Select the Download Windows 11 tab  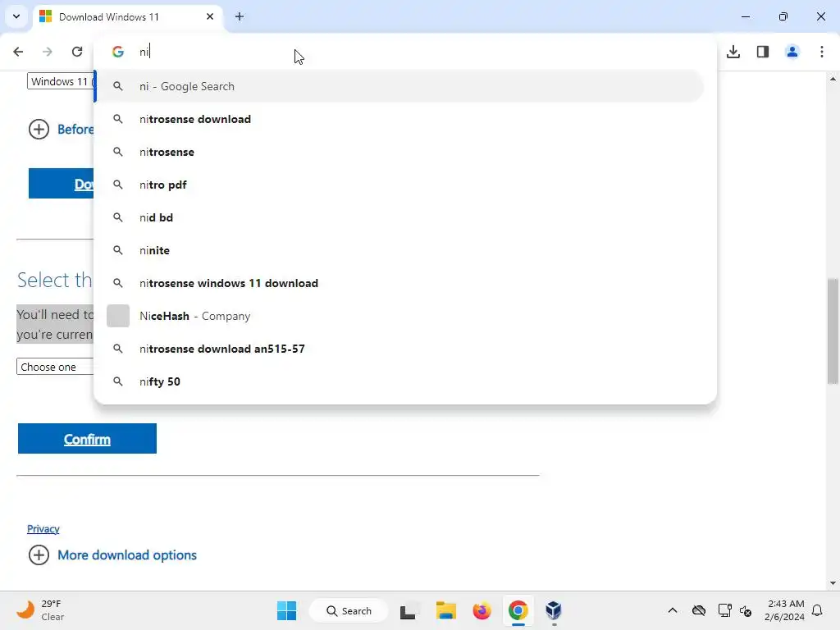pyautogui.click(x=127, y=16)
